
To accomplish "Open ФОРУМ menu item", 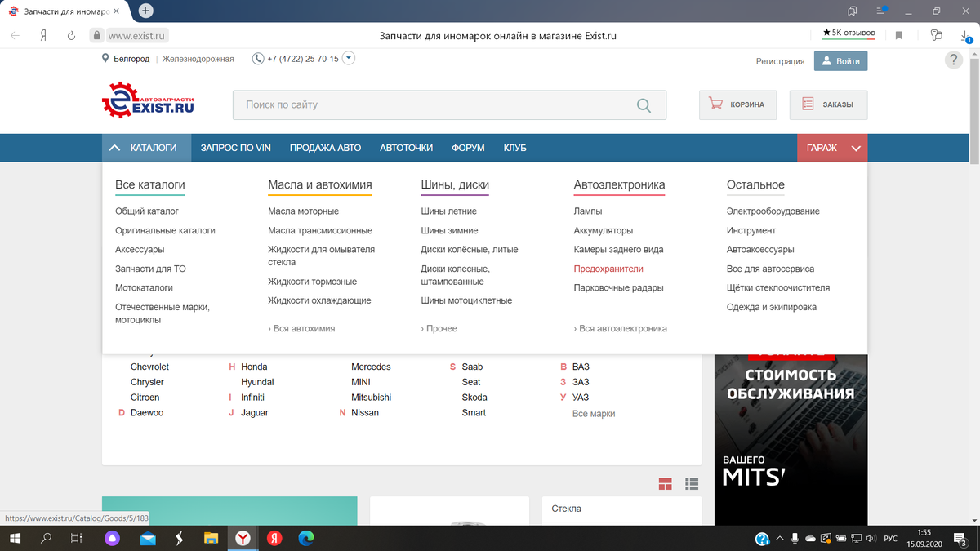I will click(x=468, y=148).
